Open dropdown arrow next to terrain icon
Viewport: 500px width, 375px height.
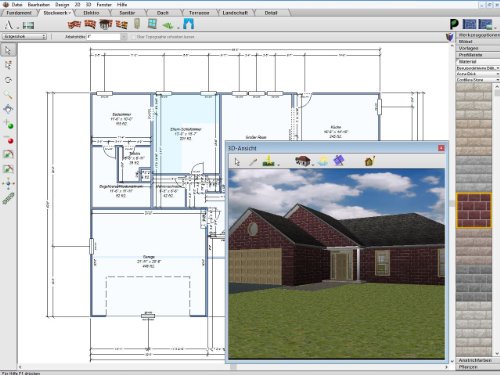pyautogui.click(x=278, y=164)
